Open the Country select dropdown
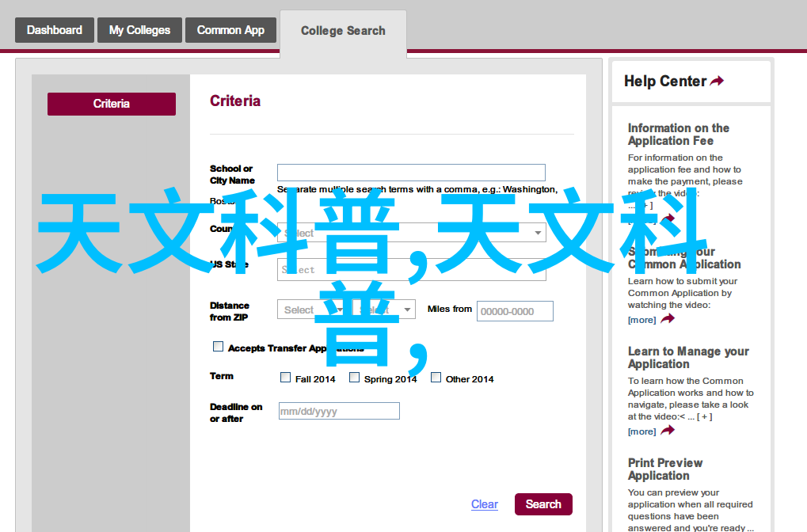The height and width of the screenshot is (532, 807). point(411,233)
